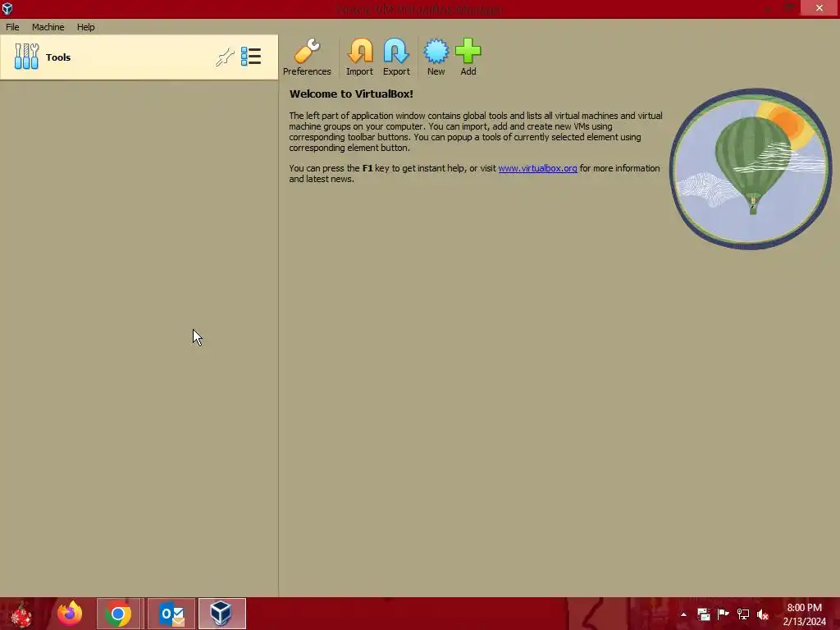Click the VirtualBox taskbar button
Viewport: 840px width, 630px height.
(x=221, y=614)
